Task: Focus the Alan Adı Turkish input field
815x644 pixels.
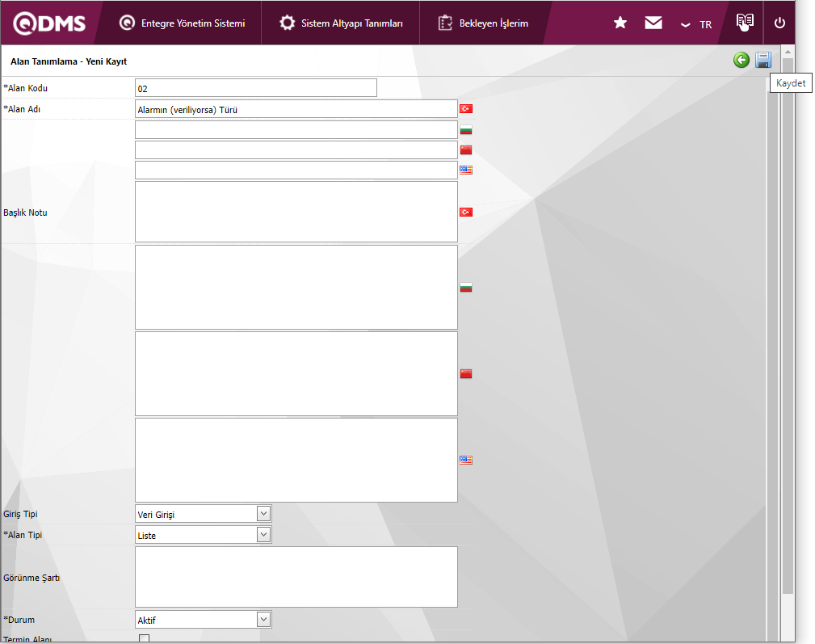Action: point(296,109)
